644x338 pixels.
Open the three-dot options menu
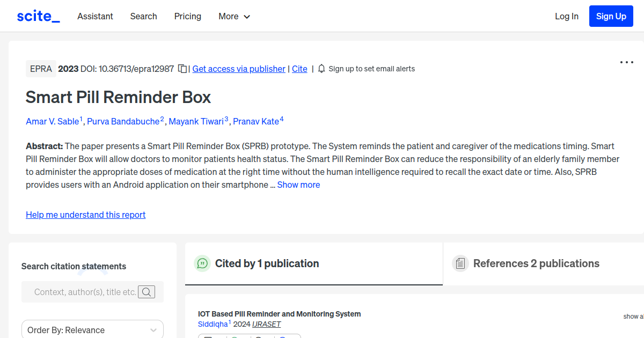pos(626,62)
